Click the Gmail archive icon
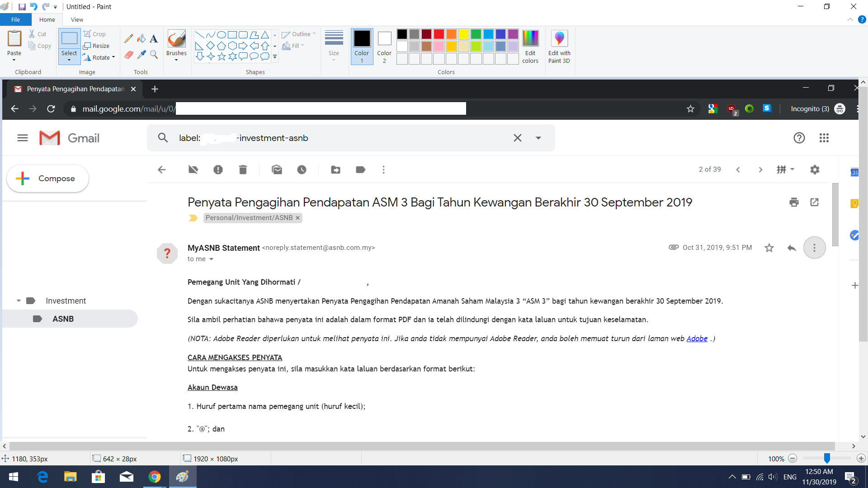This screenshot has height=488, width=868. [193, 170]
